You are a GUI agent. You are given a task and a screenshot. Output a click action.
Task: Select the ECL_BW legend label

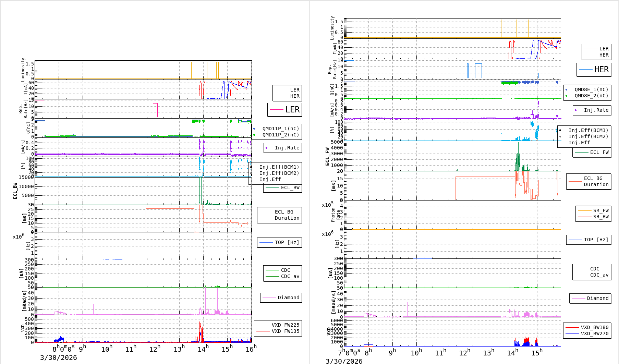[x=290, y=187]
